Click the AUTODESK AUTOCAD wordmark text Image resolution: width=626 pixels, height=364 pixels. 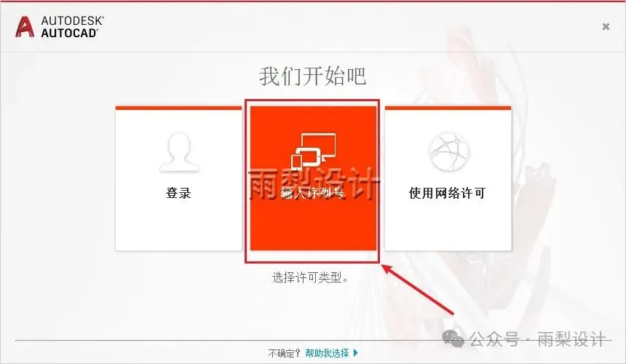click(73, 27)
